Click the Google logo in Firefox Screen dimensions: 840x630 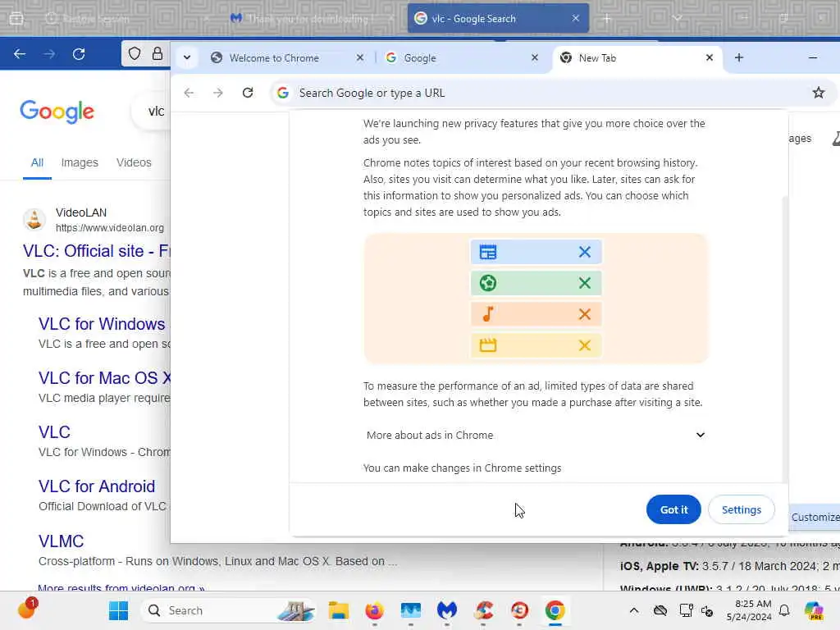57,112
